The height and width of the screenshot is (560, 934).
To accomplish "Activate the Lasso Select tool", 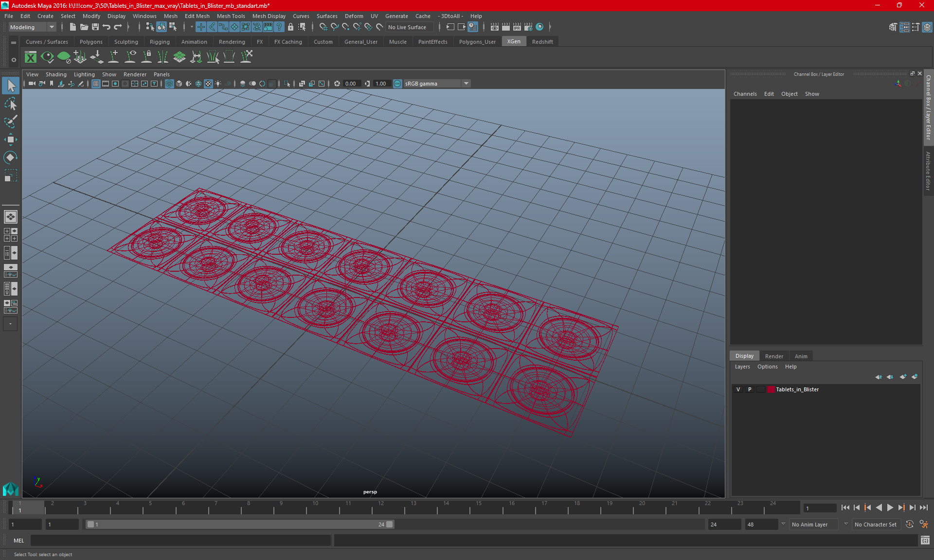I will pos(11,104).
